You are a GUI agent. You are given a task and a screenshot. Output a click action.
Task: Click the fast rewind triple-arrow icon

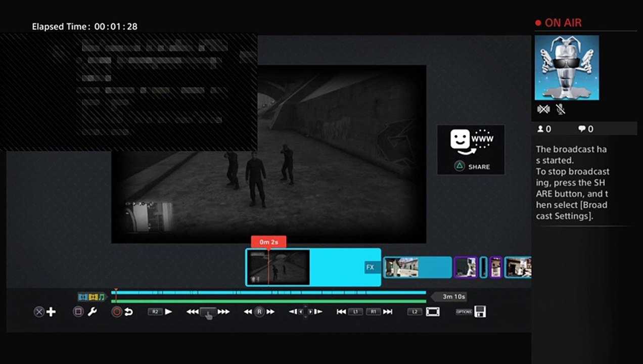coord(192,312)
